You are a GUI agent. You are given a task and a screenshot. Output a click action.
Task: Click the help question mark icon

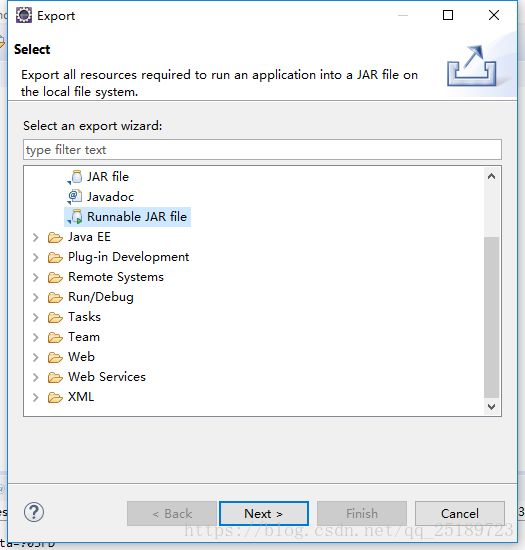pos(34,512)
